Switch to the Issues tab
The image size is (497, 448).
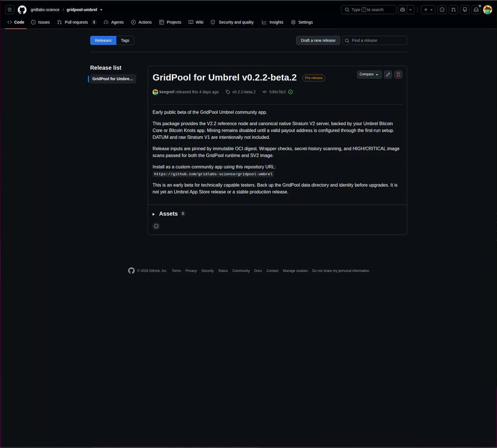coord(41,22)
